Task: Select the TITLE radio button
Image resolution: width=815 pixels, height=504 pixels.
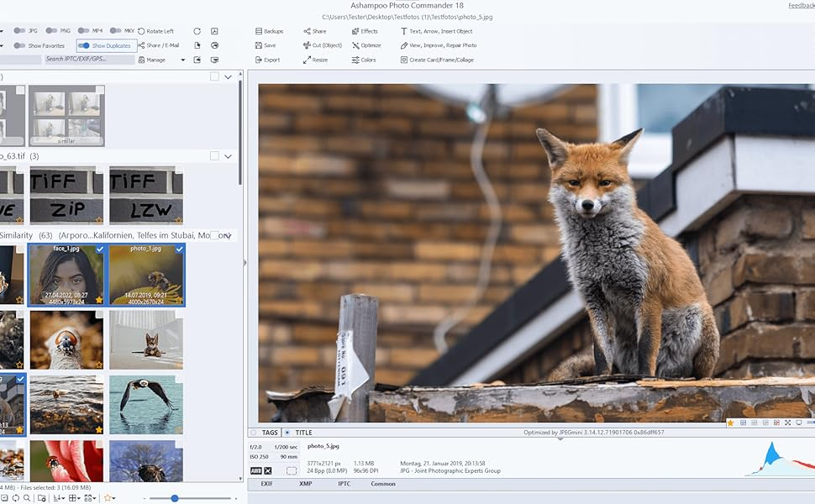Action: coord(287,433)
